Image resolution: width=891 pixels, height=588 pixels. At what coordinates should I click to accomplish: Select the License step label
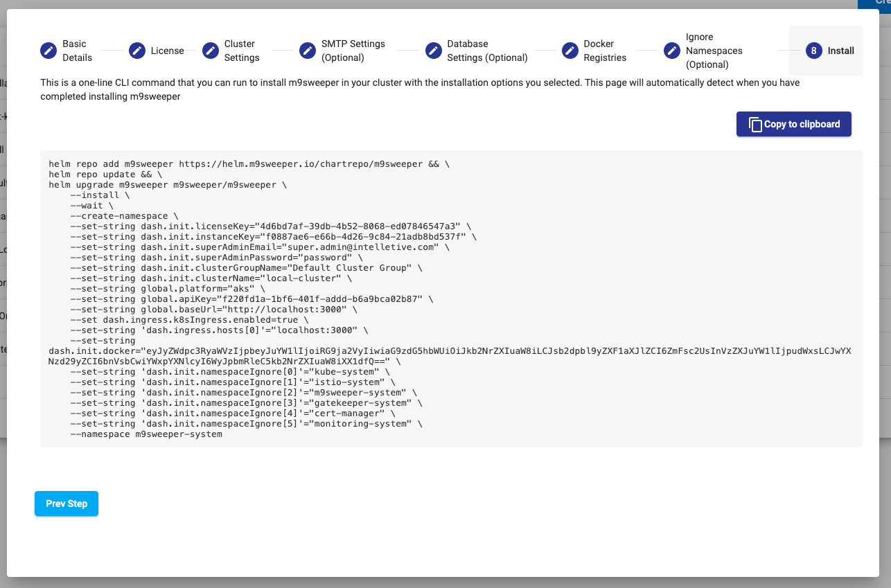coord(166,51)
